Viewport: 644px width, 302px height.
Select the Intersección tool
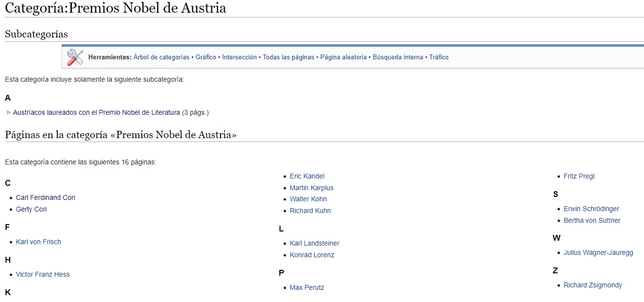[x=239, y=57]
